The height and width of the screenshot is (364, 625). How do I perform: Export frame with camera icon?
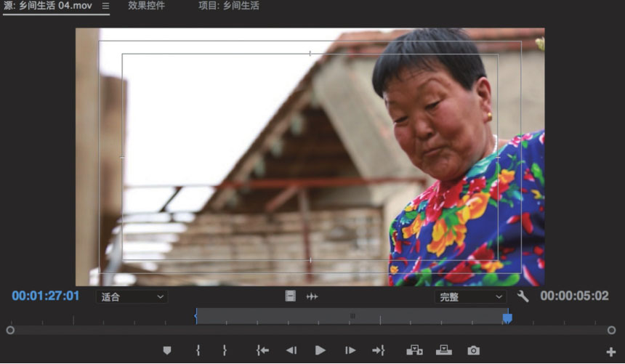click(x=474, y=350)
